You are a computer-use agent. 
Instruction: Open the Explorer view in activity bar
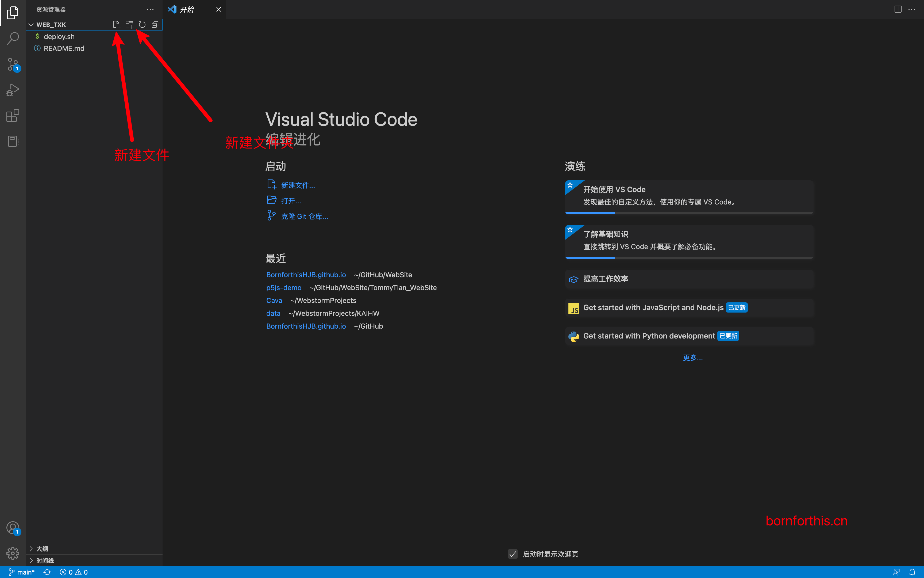click(13, 13)
